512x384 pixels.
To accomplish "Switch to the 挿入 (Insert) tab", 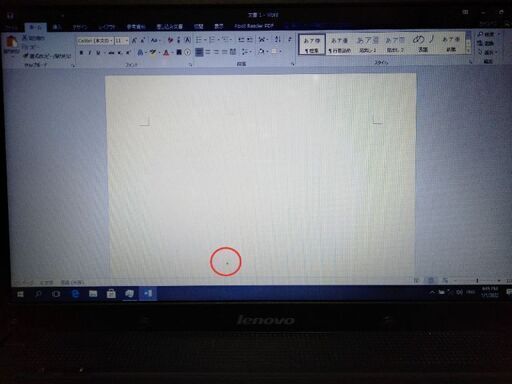I will click(x=57, y=27).
